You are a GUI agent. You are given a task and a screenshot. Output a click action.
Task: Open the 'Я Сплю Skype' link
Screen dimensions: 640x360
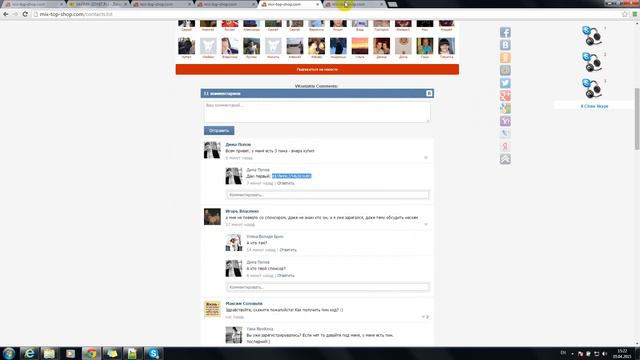tap(594, 106)
